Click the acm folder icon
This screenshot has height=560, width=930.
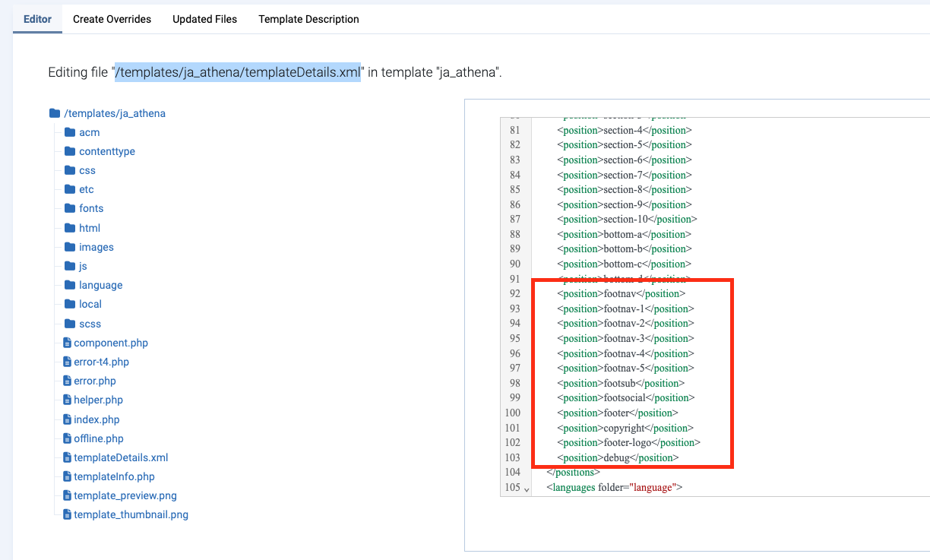coord(70,132)
